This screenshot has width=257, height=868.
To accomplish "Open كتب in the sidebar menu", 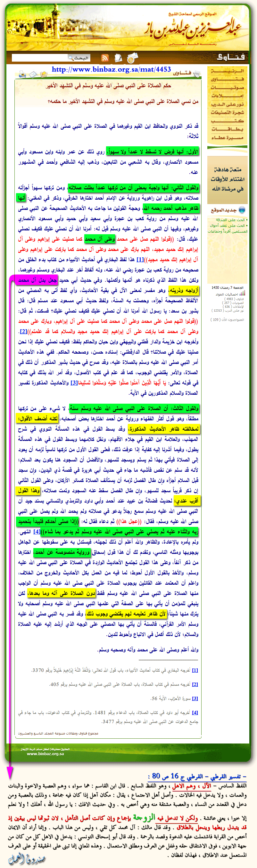I will pyautogui.click(x=228, y=121).
